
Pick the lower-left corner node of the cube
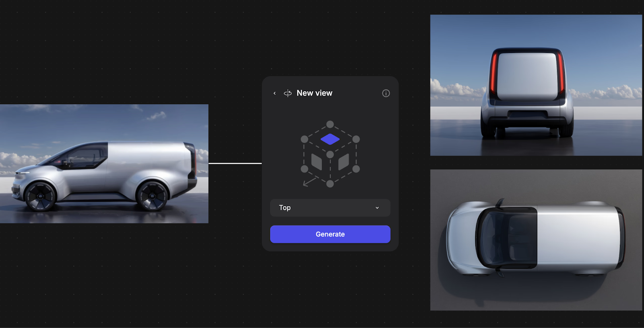[x=304, y=169]
